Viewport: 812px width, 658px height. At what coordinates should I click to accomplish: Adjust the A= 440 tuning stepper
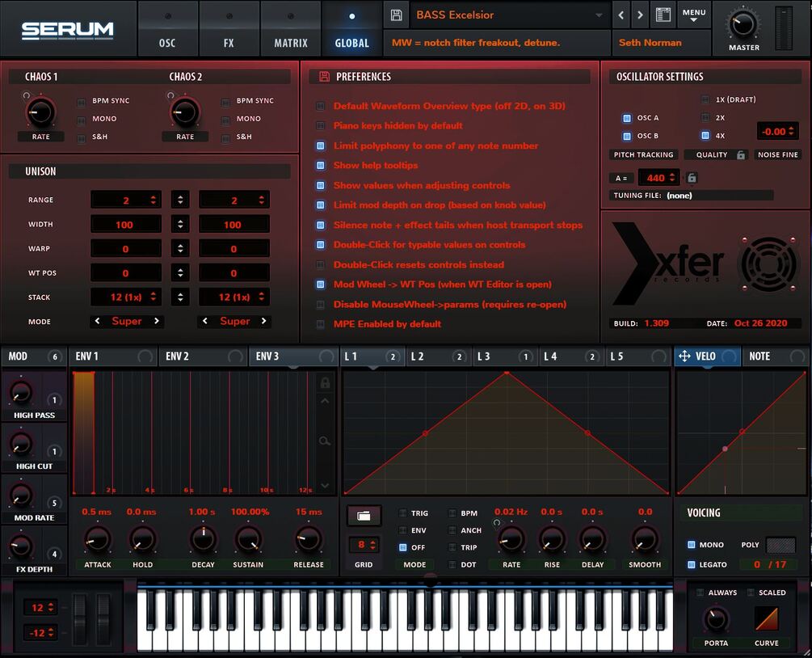click(672, 178)
